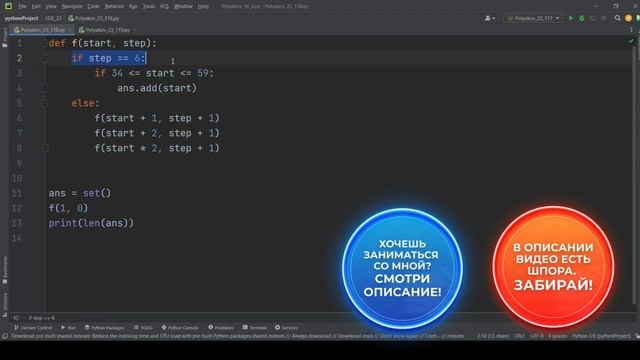
Task: Open the Problems tool window
Action: point(221,328)
